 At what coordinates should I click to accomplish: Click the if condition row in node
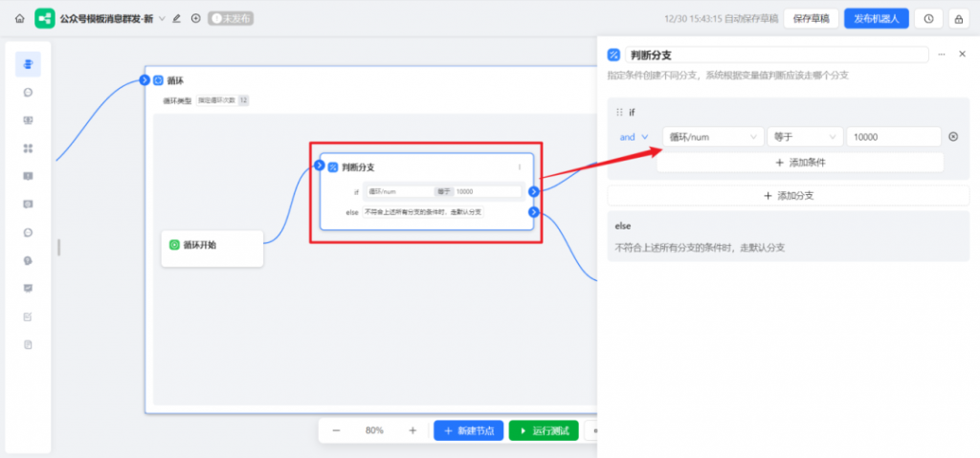coord(442,191)
